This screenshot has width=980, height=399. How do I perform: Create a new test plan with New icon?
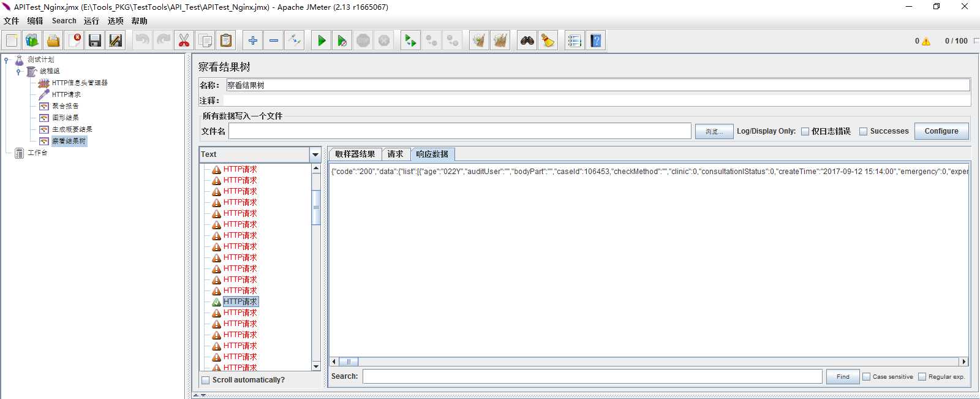click(x=12, y=40)
